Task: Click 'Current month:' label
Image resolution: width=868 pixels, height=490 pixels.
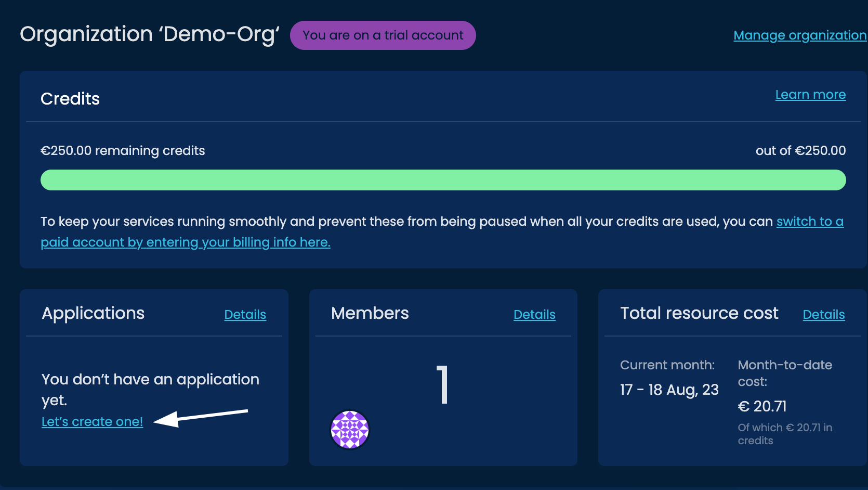Action: tap(667, 365)
